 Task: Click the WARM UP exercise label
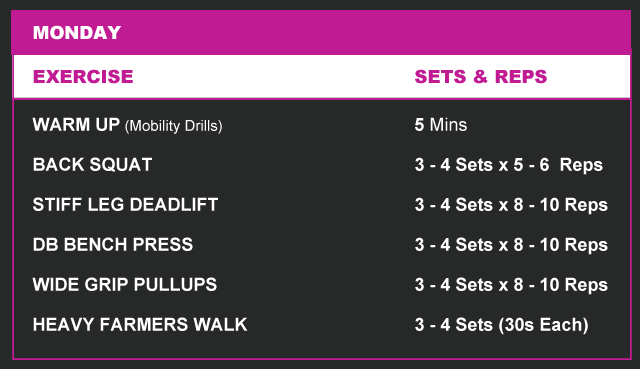76,124
